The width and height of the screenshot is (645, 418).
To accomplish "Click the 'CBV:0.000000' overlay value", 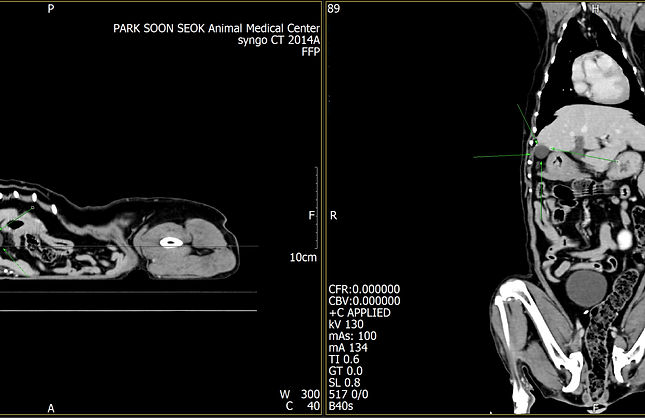I will pos(364,301).
